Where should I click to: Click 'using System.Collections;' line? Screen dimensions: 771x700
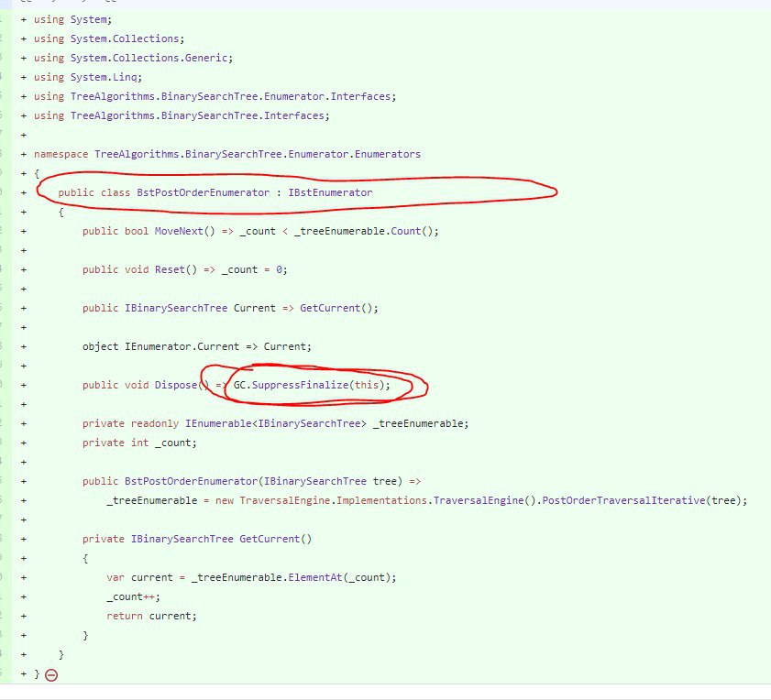click(x=109, y=38)
